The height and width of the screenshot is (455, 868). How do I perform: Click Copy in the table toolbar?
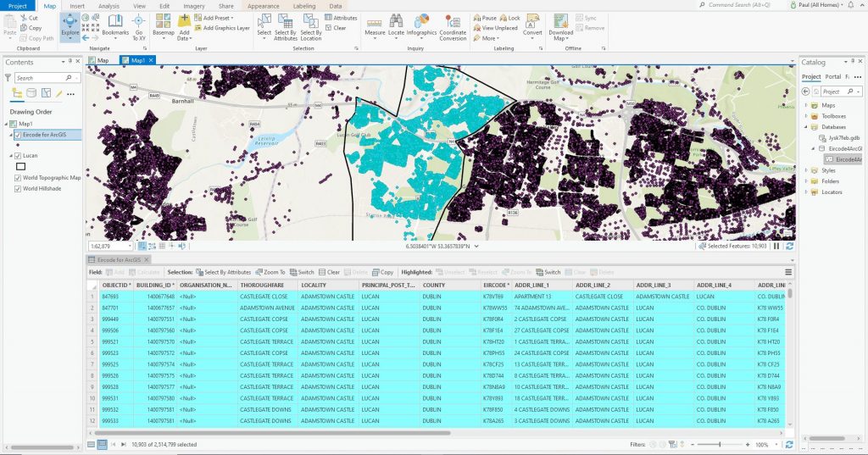pyautogui.click(x=382, y=272)
